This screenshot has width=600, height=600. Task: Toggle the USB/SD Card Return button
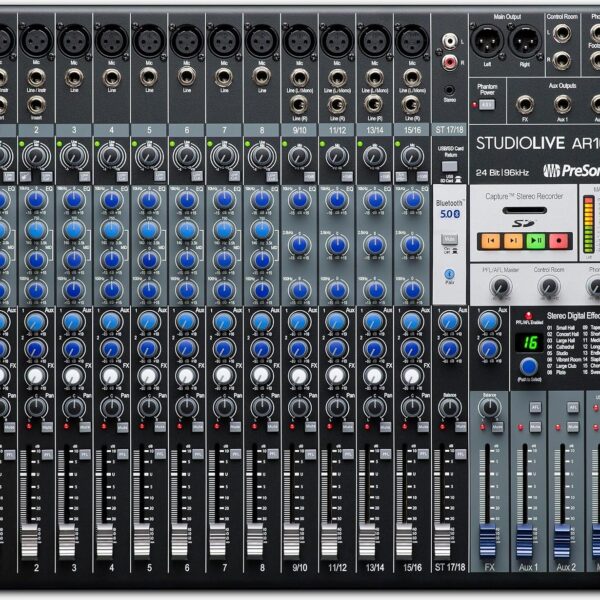click(450, 166)
